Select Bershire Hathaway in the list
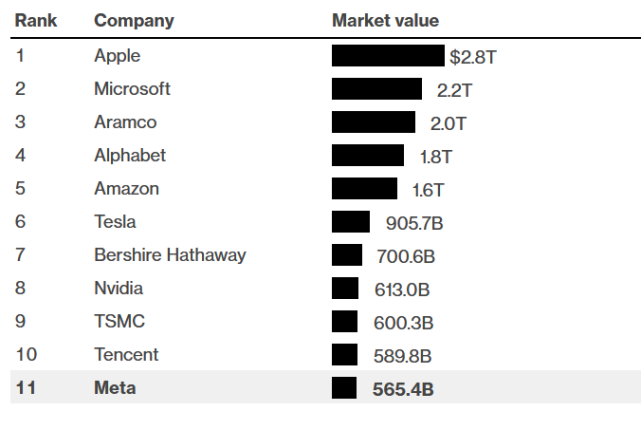 point(170,255)
